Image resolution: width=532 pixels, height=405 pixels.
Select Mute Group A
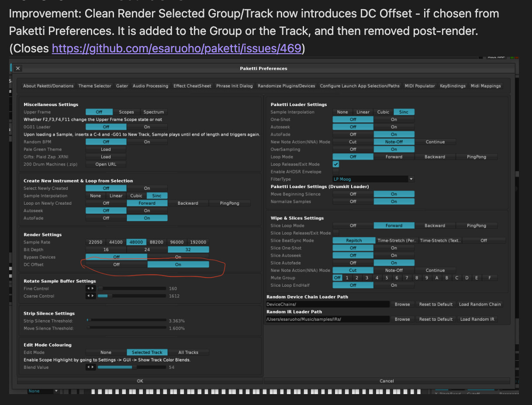(x=436, y=278)
